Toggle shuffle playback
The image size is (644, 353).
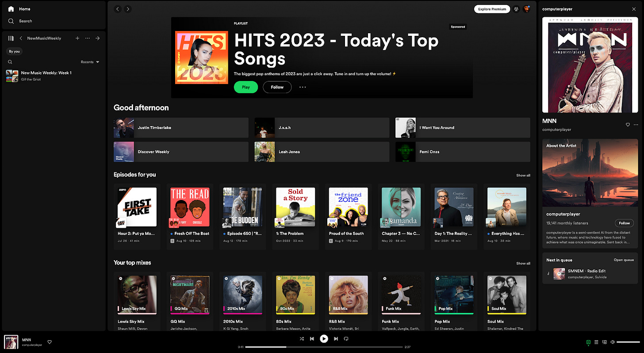pyautogui.click(x=302, y=339)
